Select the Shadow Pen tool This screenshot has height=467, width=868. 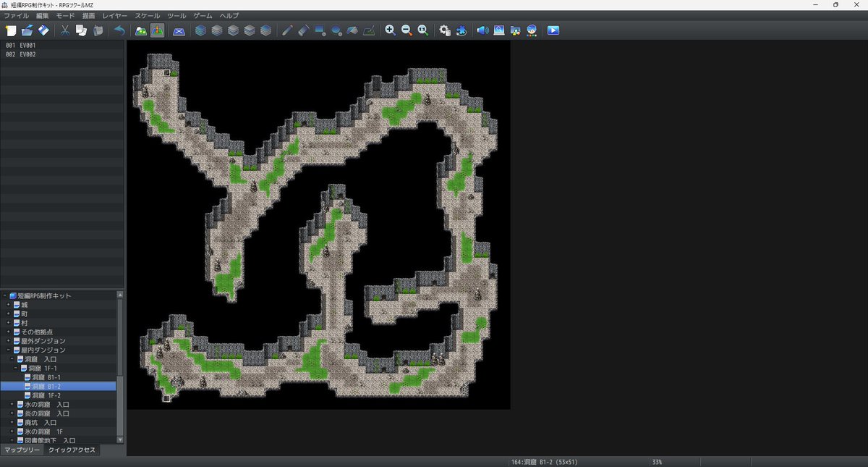[x=369, y=30]
